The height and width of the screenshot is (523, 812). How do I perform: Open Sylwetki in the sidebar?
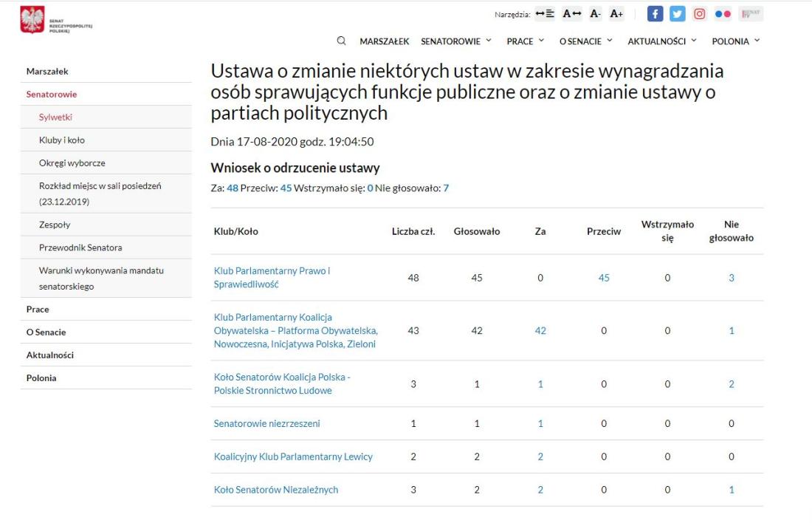[106, 117]
